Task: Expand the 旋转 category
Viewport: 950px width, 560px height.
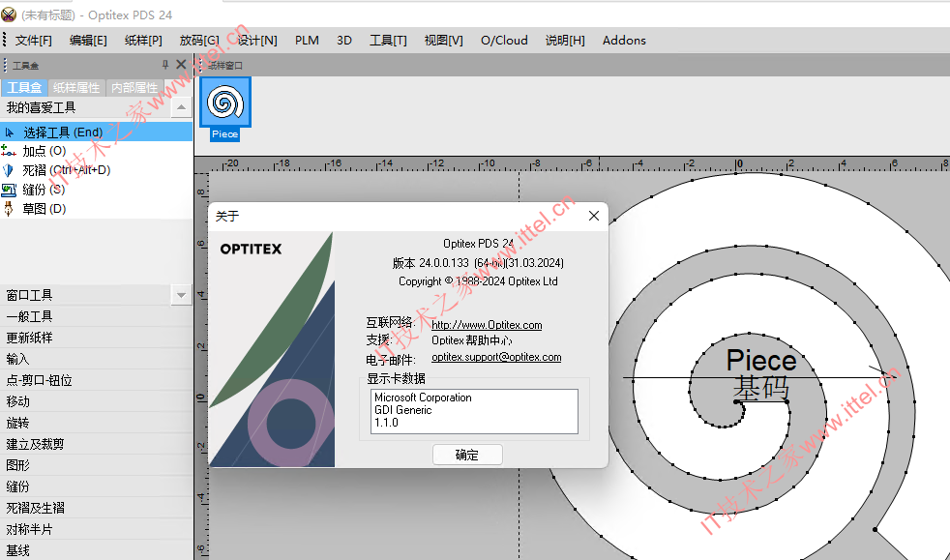Action: 97,423
